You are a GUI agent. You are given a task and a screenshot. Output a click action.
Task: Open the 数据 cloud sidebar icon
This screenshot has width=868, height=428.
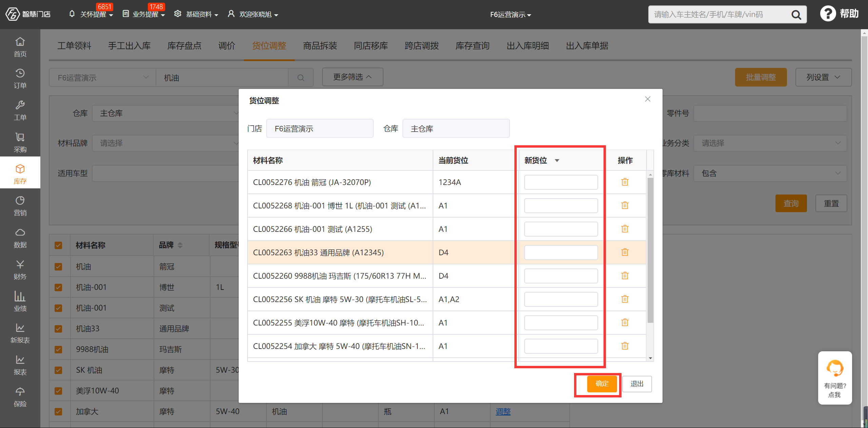[20, 238]
